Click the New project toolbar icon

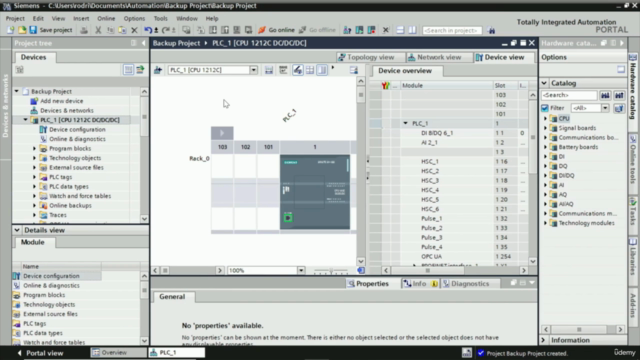click(x=11, y=30)
